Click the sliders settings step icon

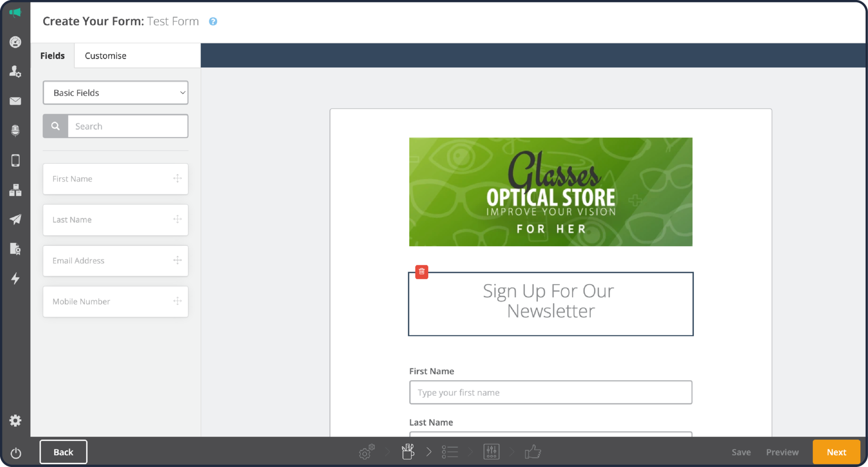click(x=491, y=452)
